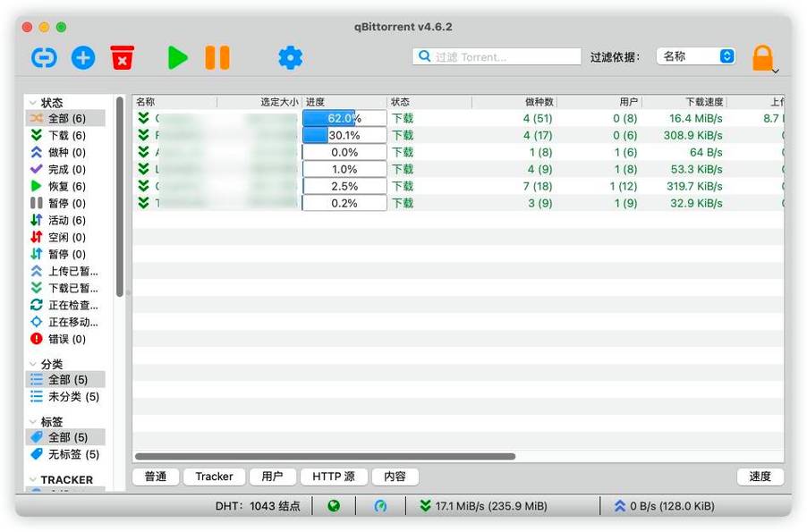Open settings with the blue gear icon

point(290,58)
